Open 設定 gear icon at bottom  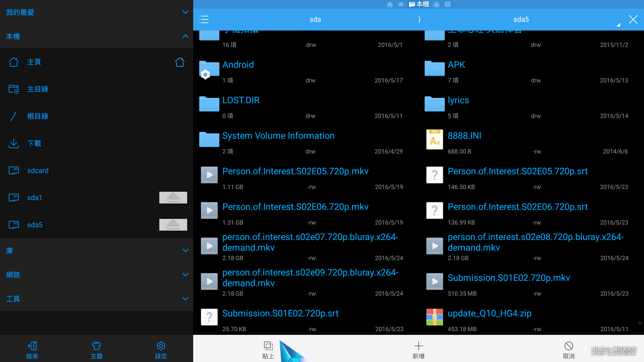click(161, 346)
